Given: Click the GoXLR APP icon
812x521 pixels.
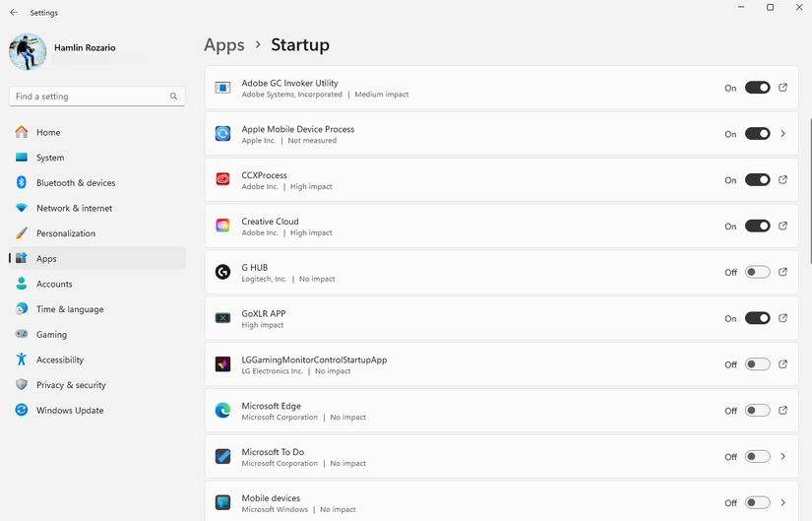Looking at the screenshot, I should pos(223,318).
